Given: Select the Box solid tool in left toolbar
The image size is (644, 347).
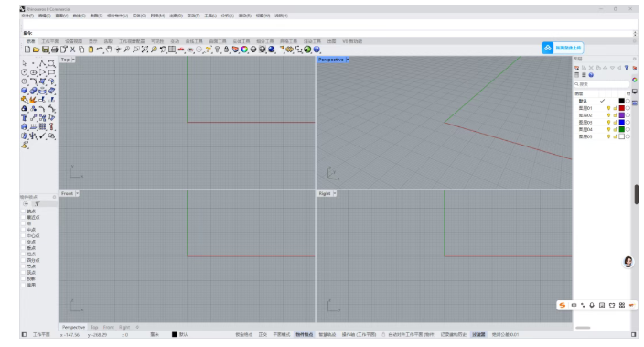Looking at the screenshot, I should (x=24, y=91).
